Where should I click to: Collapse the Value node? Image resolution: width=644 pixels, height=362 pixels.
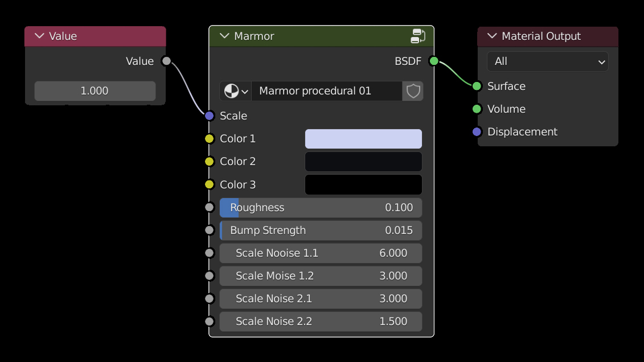[x=39, y=36]
